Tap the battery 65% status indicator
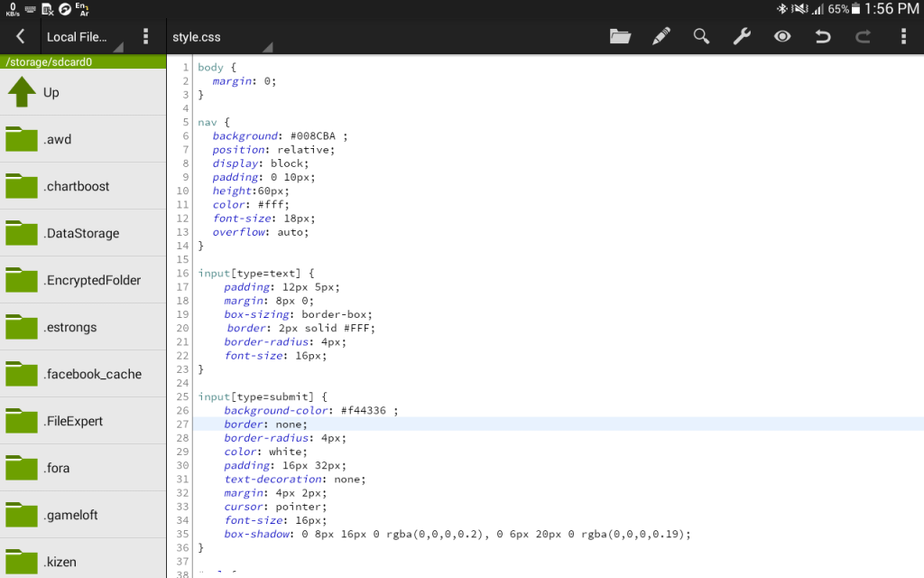 tap(844, 9)
